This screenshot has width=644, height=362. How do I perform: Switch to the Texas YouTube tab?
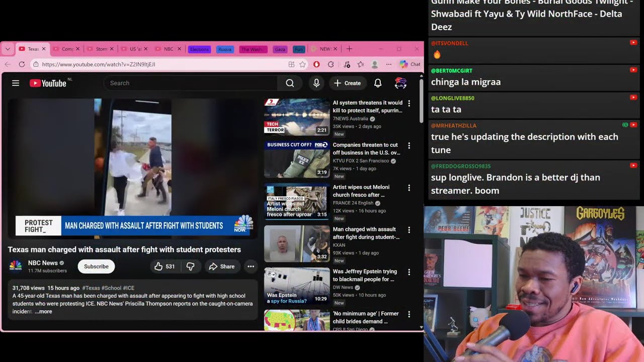(x=32, y=49)
